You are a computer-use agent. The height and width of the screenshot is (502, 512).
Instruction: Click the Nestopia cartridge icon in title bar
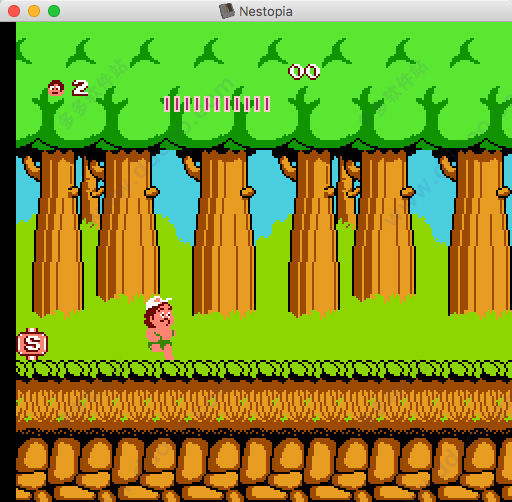coord(227,11)
